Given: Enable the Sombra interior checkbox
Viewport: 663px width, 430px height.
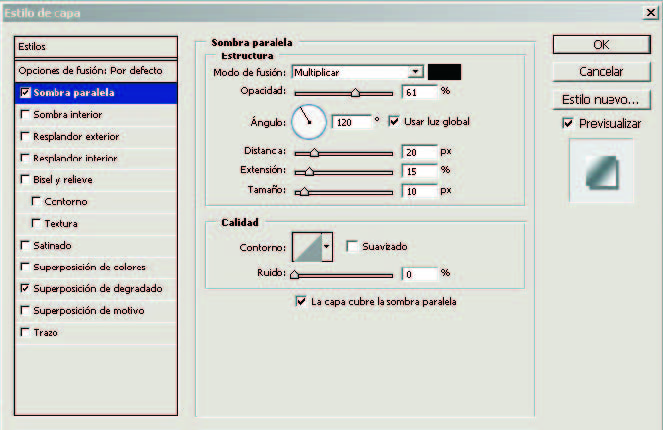Looking at the screenshot, I should point(25,114).
